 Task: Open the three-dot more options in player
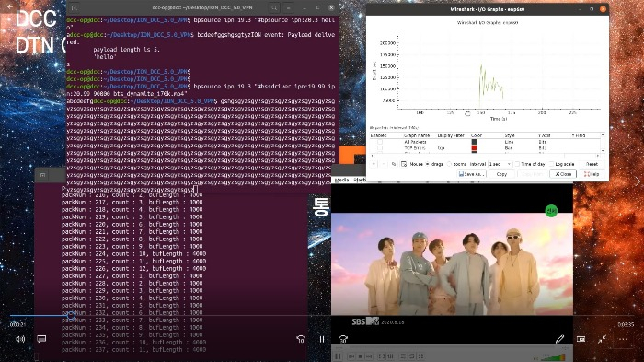623,339
